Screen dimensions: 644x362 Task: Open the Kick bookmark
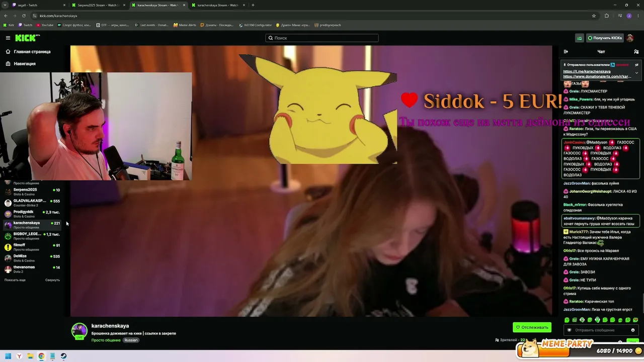(x=9, y=25)
